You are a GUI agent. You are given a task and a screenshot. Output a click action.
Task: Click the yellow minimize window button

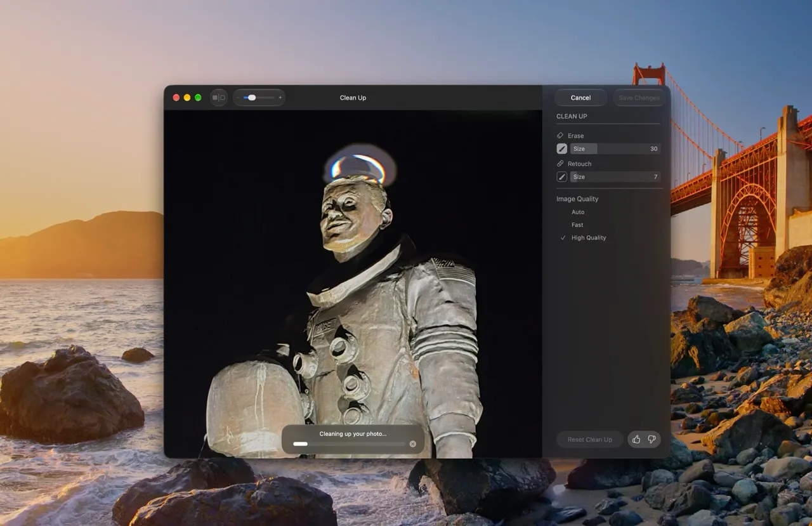(x=187, y=98)
